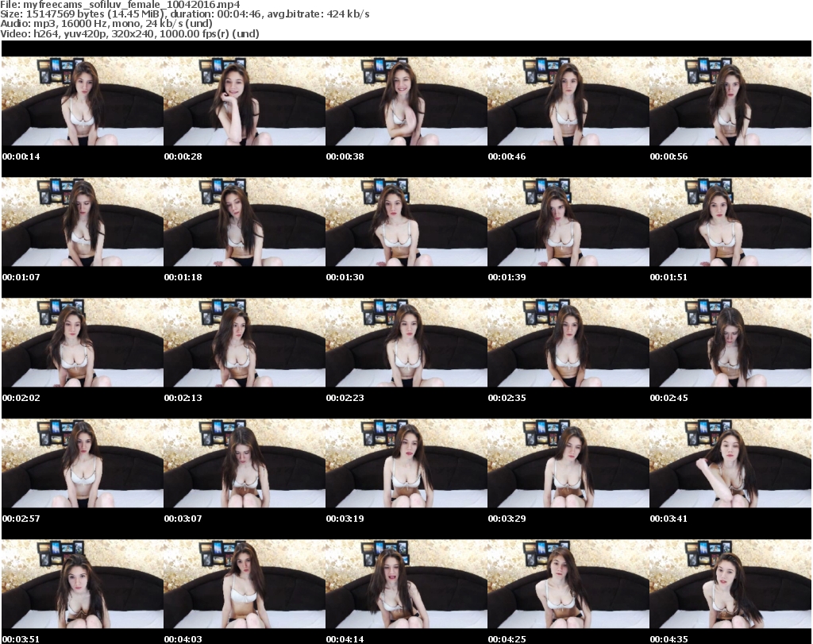The width and height of the screenshot is (813, 644).
Task: Select the thumbnail frame at 00:00:56
Action: [730, 101]
